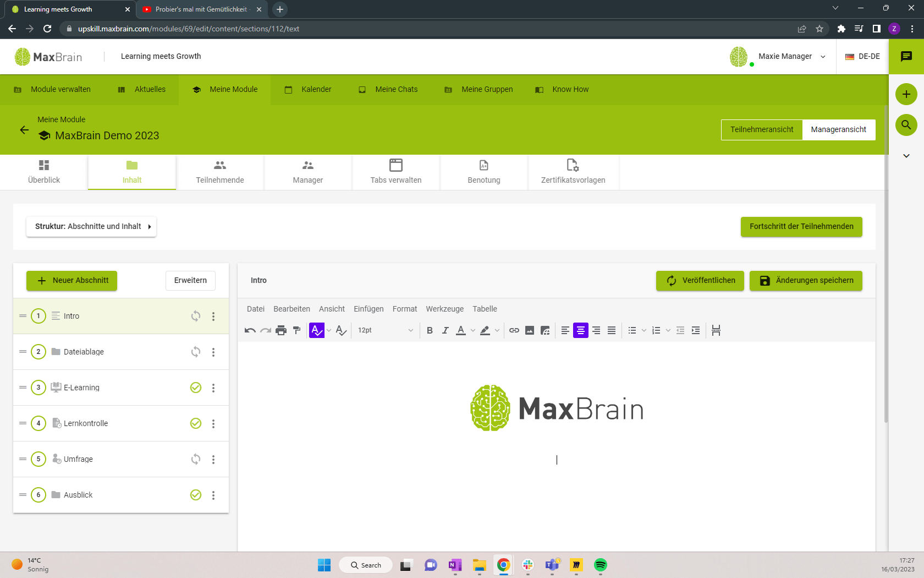Open the Datei menu
This screenshot has width=924, height=578.
coord(256,309)
